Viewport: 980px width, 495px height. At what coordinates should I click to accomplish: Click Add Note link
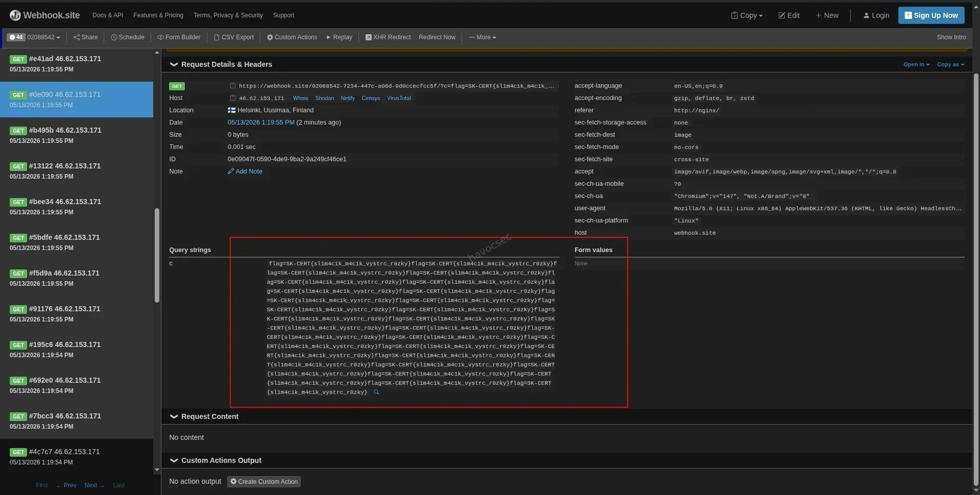pyautogui.click(x=245, y=171)
